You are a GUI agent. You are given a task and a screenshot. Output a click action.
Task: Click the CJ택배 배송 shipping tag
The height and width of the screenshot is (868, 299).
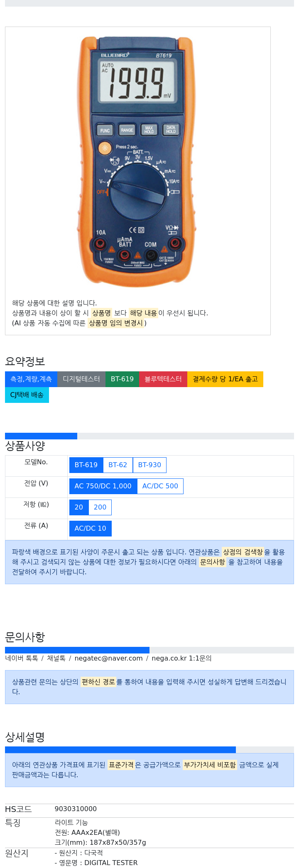(x=27, y=395)
